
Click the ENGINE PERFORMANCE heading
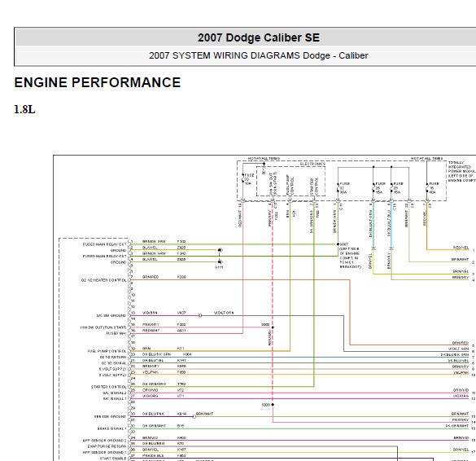[98, 82]
